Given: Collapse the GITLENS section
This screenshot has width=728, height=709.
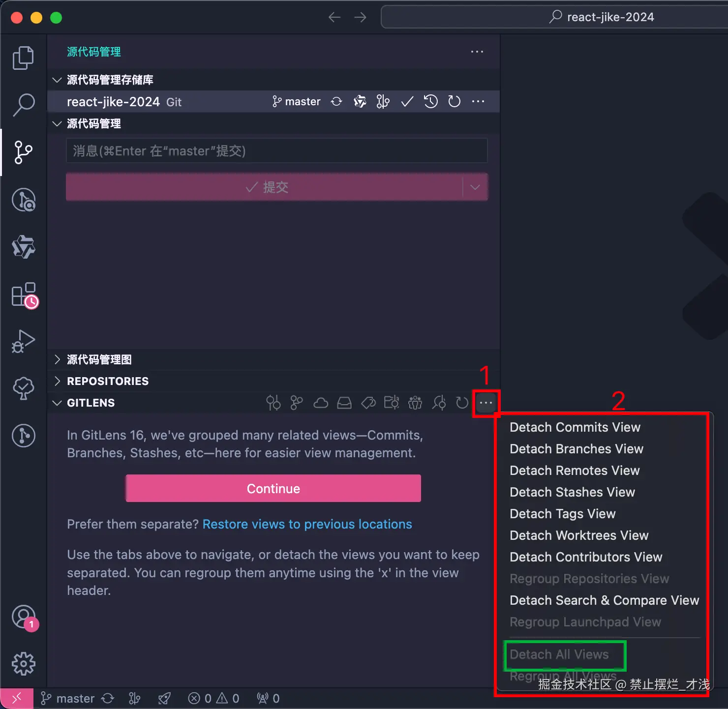Looking at the screenshot, I should point(57,403).
